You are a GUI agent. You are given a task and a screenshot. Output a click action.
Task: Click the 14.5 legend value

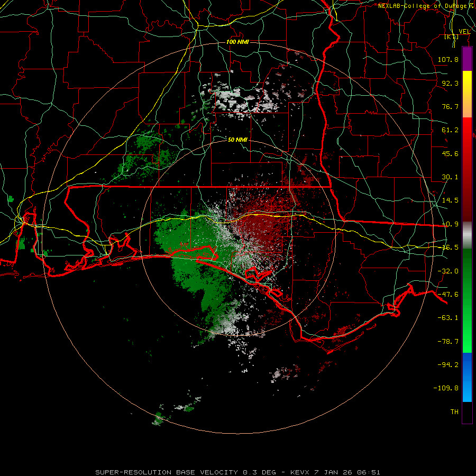click(x=450, y=200)
